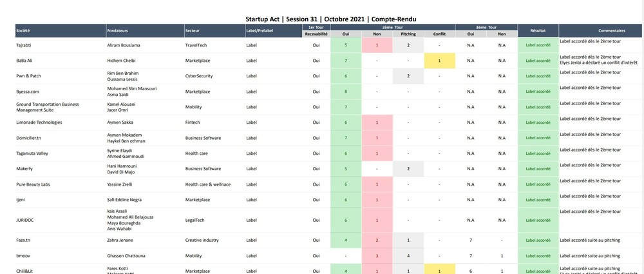644x274 pixels.
Task: Click the yellow Conflit cell in BaBa Ali row
Action: (x=439, y=61)
